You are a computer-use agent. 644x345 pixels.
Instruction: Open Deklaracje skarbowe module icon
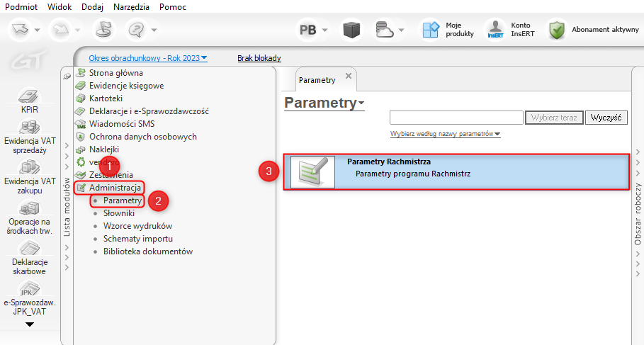pos(30,250)
